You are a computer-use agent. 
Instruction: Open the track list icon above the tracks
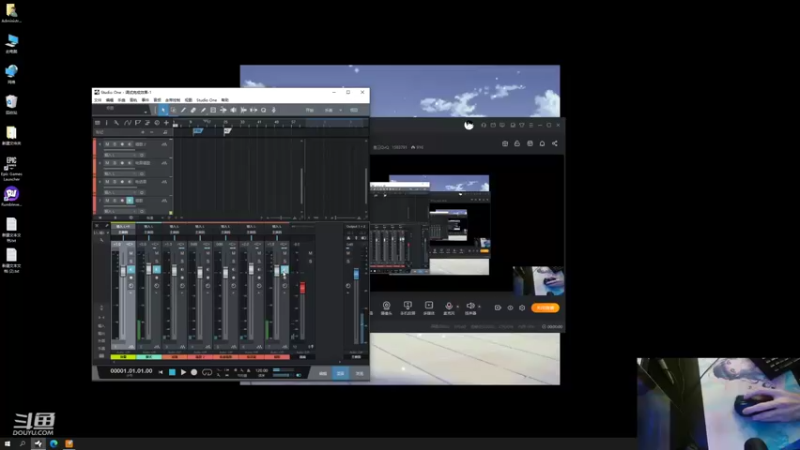tap(97, 122)
